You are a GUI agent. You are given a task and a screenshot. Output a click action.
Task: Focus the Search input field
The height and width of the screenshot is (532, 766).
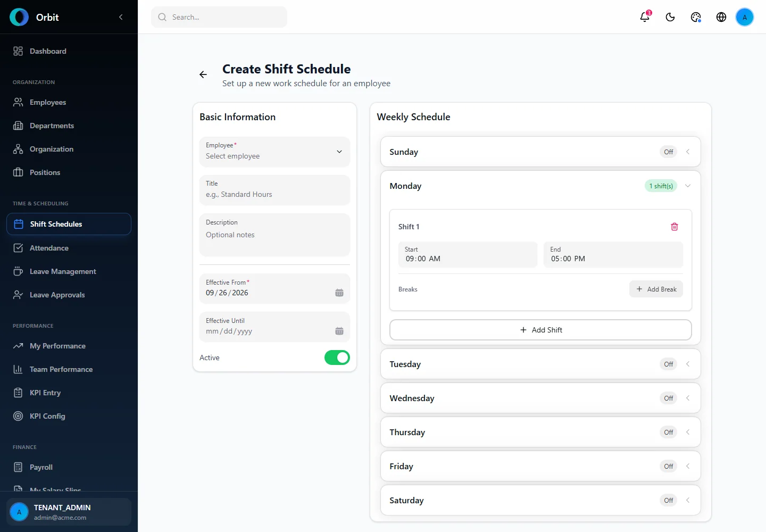tap(219, 17)
